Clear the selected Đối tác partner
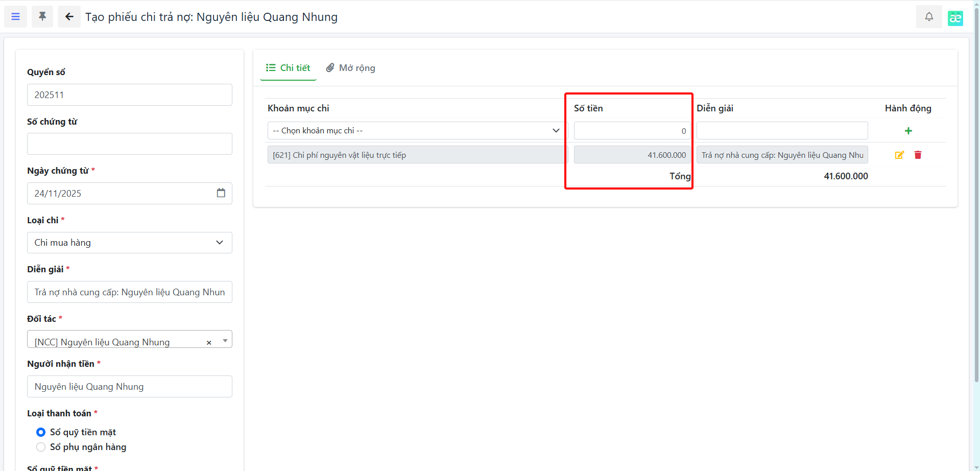Screen dimensions: 980x471 pyautogui.click(x=209, y=343)
